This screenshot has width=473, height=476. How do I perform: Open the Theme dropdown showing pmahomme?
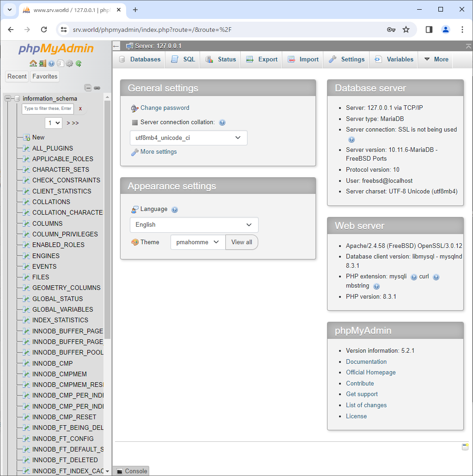[198, 242]
